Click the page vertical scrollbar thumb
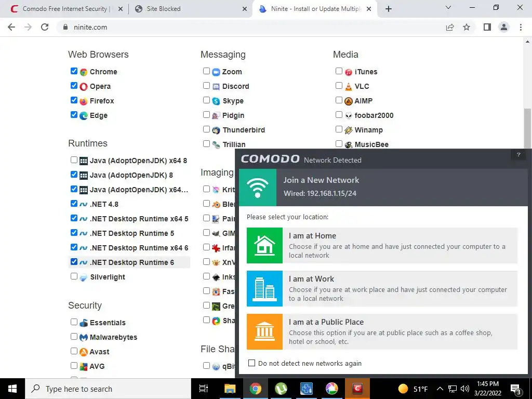The height and width of the screenshot is (399, 532). pyautogui.click(x=527, y=128)
